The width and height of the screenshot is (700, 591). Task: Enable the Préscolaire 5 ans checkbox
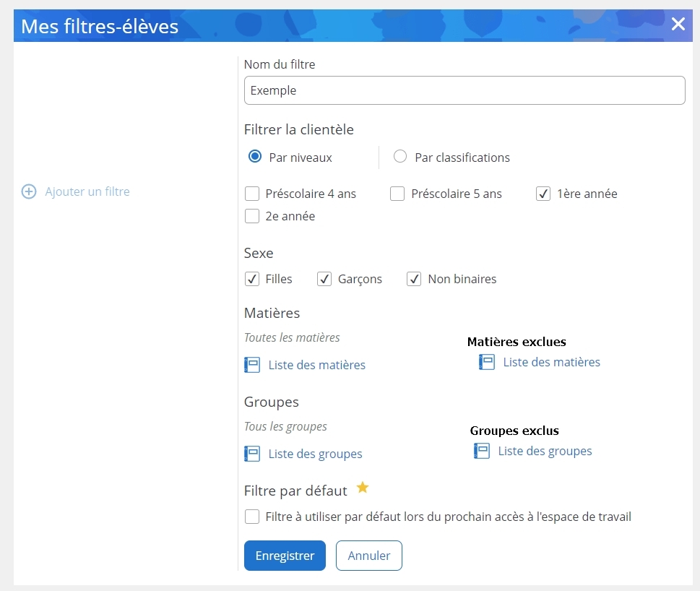pyautogui.click(x=397, y=194)
